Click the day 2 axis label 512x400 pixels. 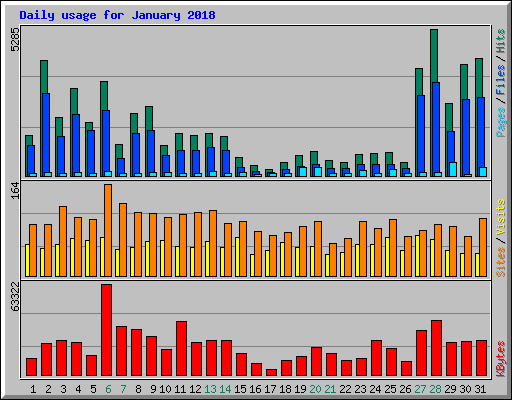tap(48, 389)
